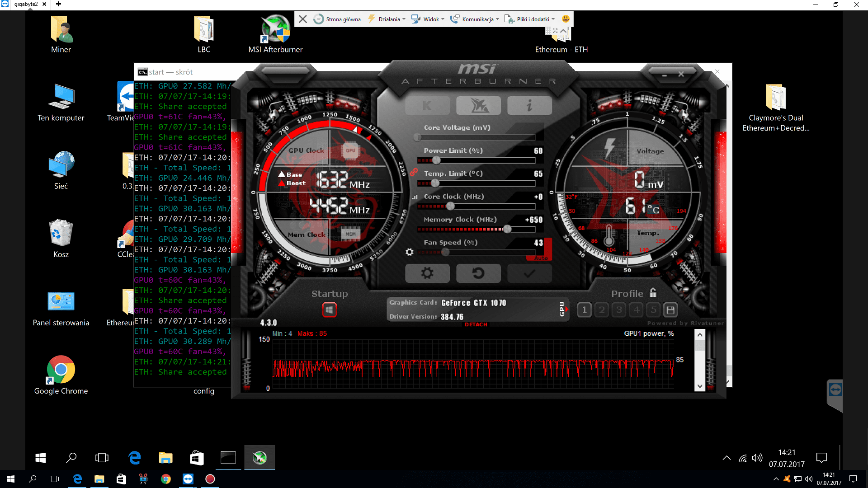Select MSI Afterburner desktop shortcut
The width and height of the screenshot is (868, 488).
(x=275, y=34)
